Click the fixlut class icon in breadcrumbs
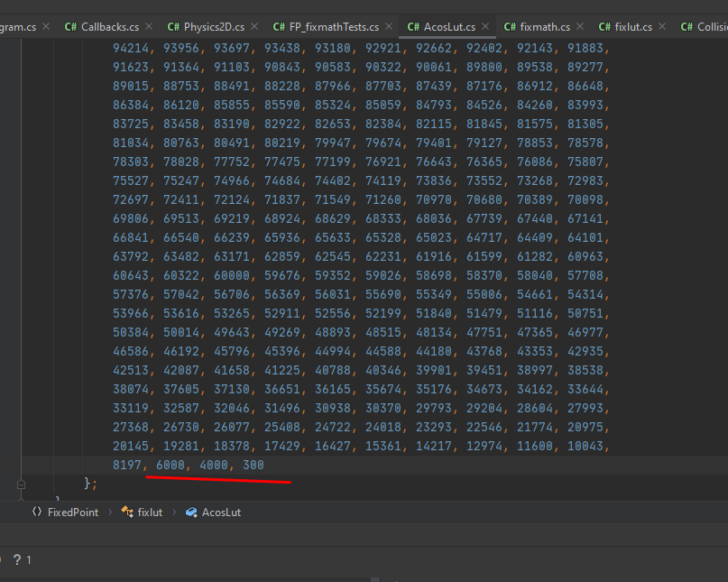The width and height of the screenshot is (728, 582). pos(127,512)
